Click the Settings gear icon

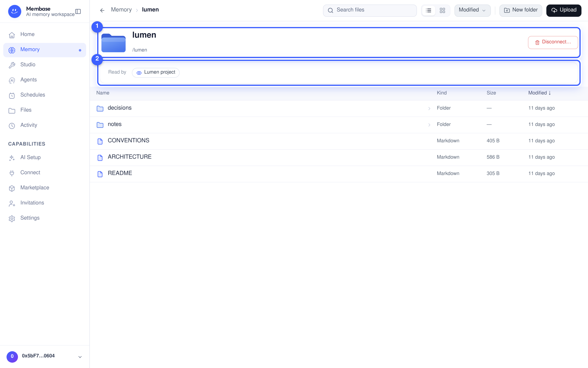[x=12, y=218]
